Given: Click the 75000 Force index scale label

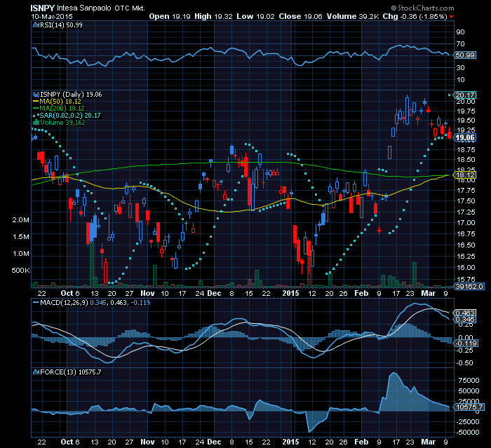Looking at the screenshot, I should pos(469,381).
